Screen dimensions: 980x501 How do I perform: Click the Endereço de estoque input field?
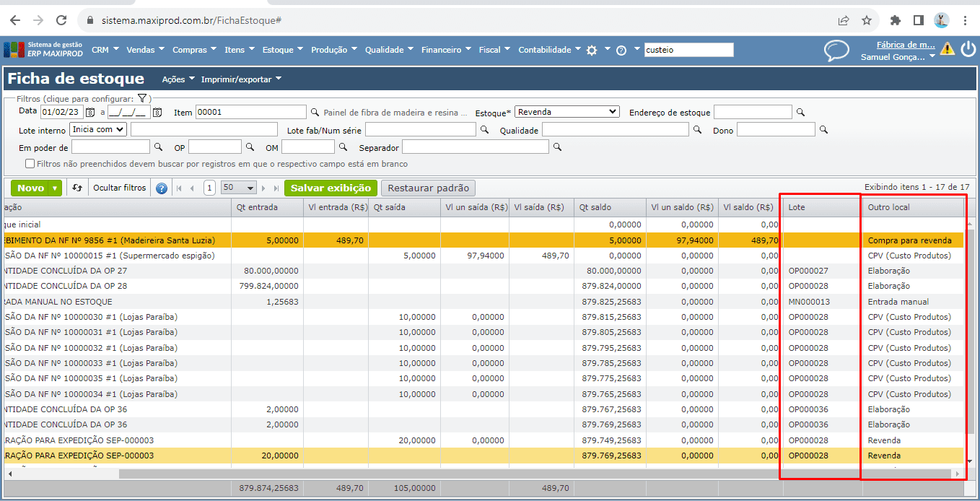753,112
